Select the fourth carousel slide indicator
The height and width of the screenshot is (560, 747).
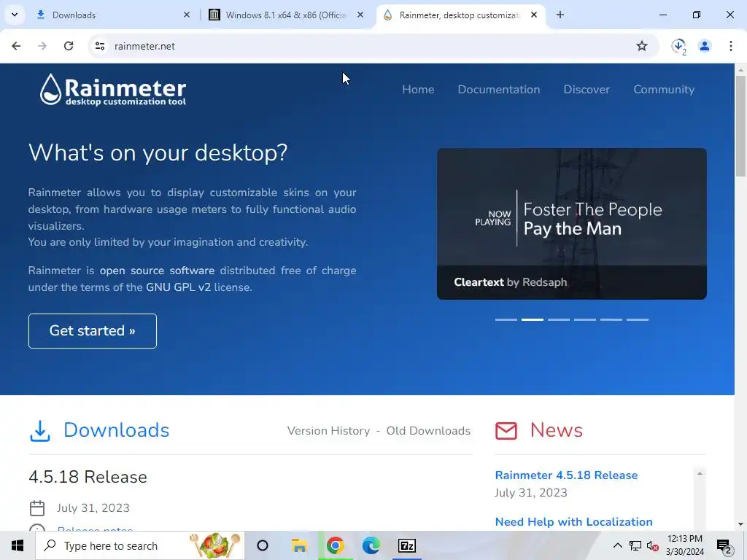coord(584,319)
